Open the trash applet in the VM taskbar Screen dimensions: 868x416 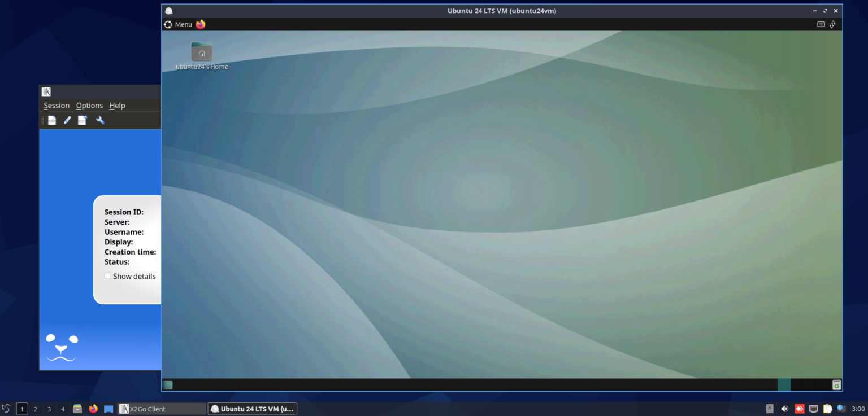836,384
